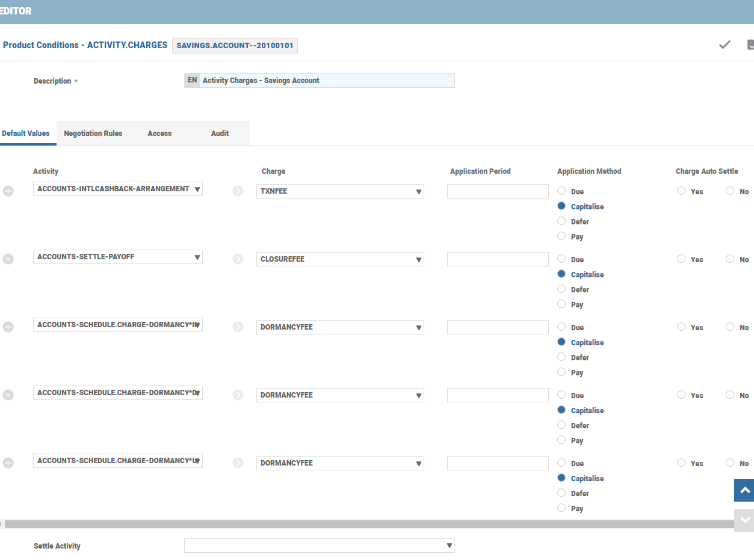Click the grey scroll-down arrow button
754x560 pixels.
tap(744, 520)
